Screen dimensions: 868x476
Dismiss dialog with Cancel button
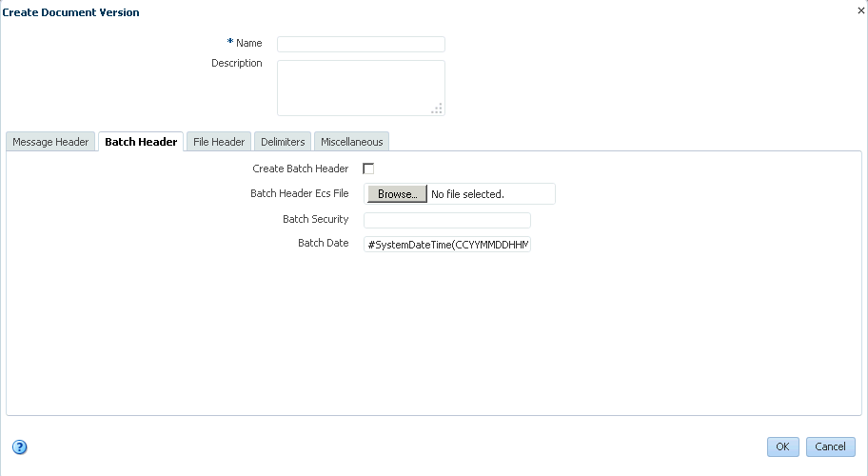click(830, 446)
